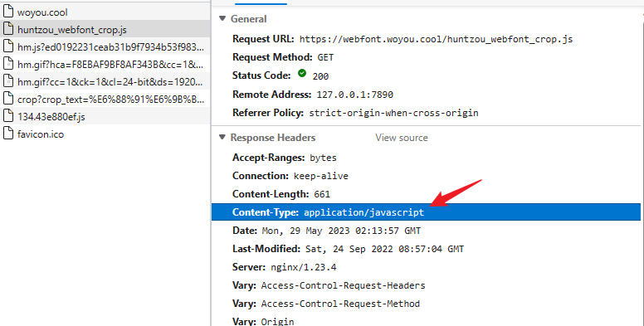
Task: Select 134.43e880ef.js request
Action: [105, 117]
